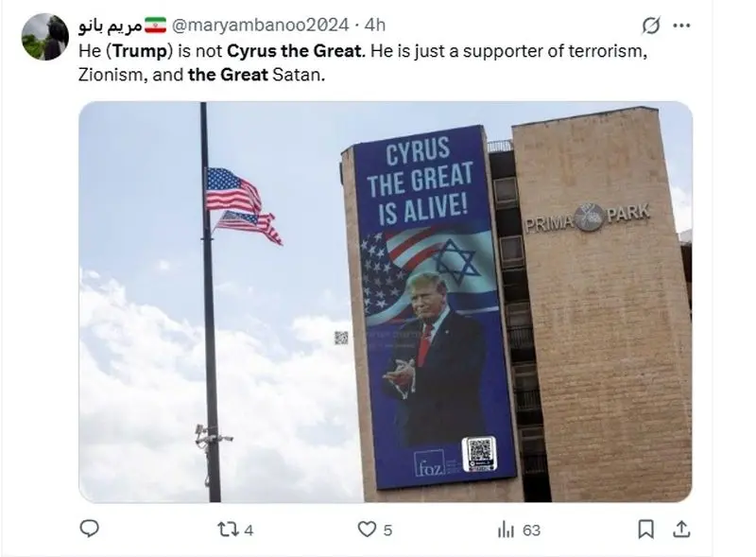Open the three-dot more options menu
This screenshot has height=557, width=756.
click(x=681, y=26)
